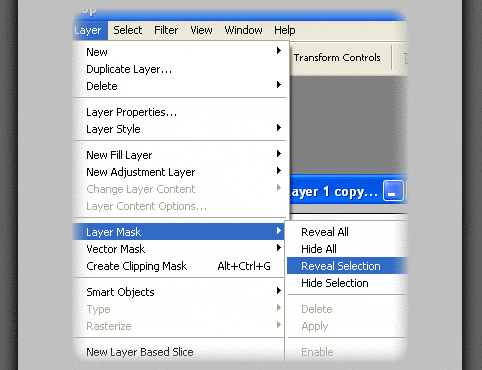Choose Hide All in Layer Mask submenu
Image resolution: width=482 pixels, height=370 pixels.
pyautogui.click(x=347, y=249)
